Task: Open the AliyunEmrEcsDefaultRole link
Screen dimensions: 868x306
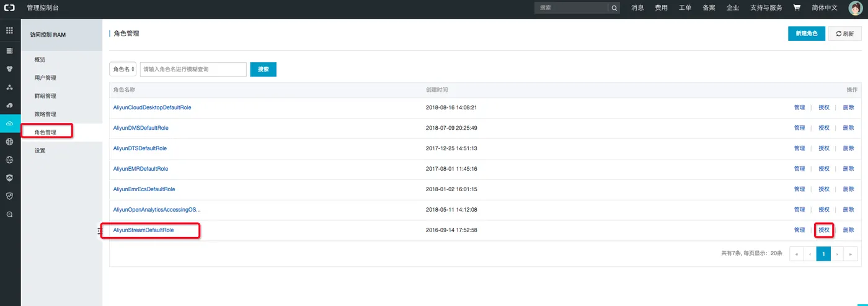Action: [x=144, y=189]
